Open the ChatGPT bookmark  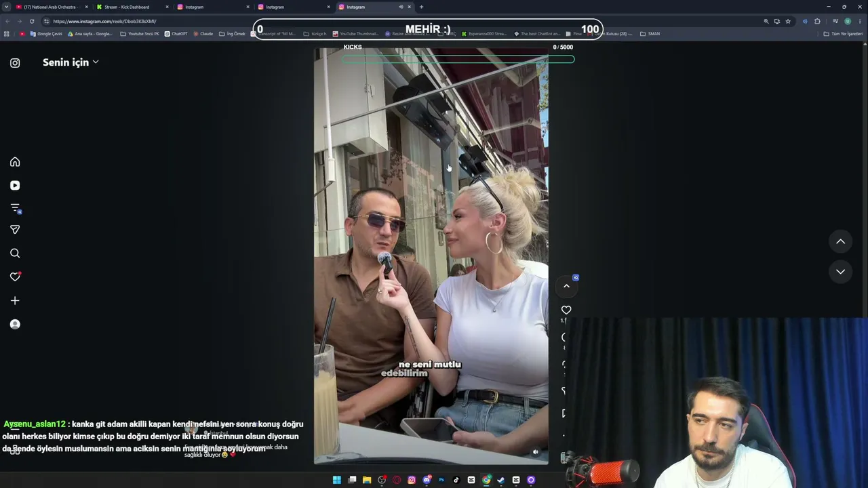point(176,34)
